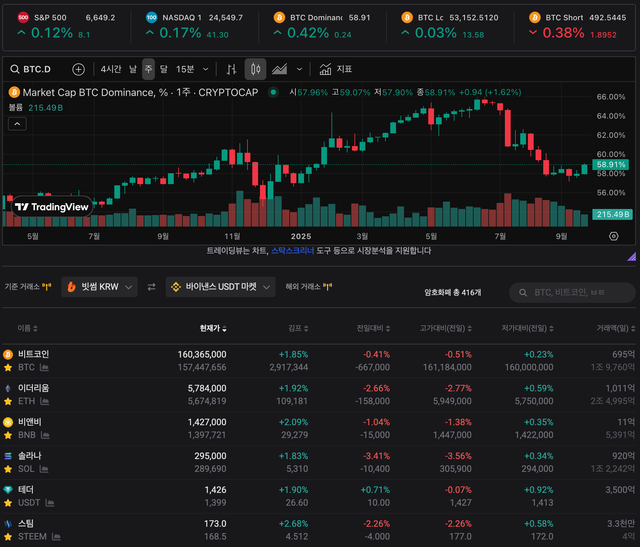Click info icon beside 기준 거래소
640x547 pixels.
(x=47, y=287)
